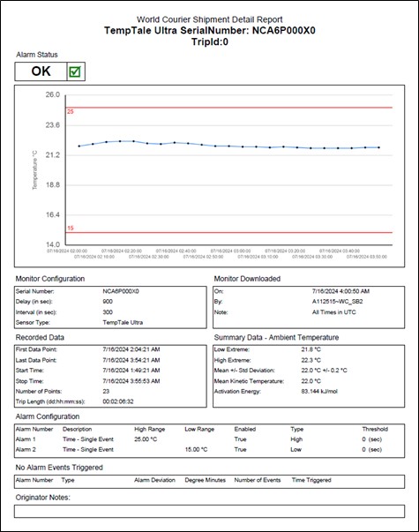The width and height of the screenshot is (419, 532).
Task: Click the Sensor Type value 'TempTale Ultra'
Action: pos(123,323)
